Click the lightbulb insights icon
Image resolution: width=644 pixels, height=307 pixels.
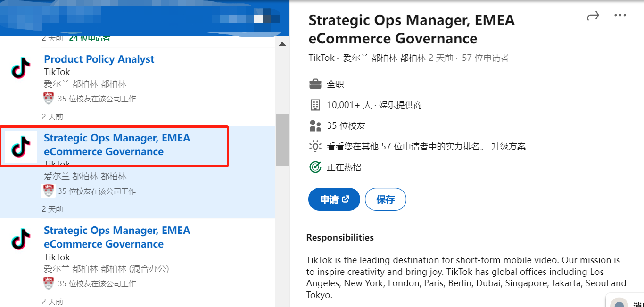click(315, 146)
